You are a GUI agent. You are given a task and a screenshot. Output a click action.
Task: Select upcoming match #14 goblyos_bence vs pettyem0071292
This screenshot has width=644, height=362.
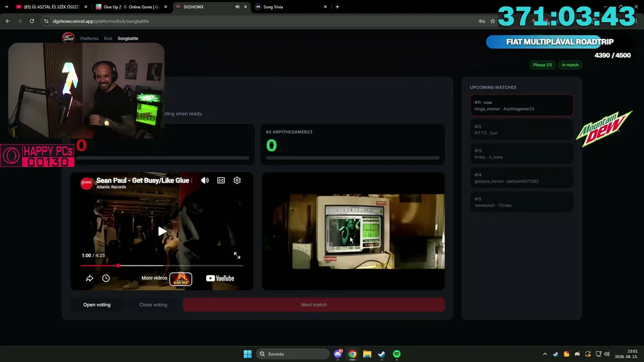(521, 178)
